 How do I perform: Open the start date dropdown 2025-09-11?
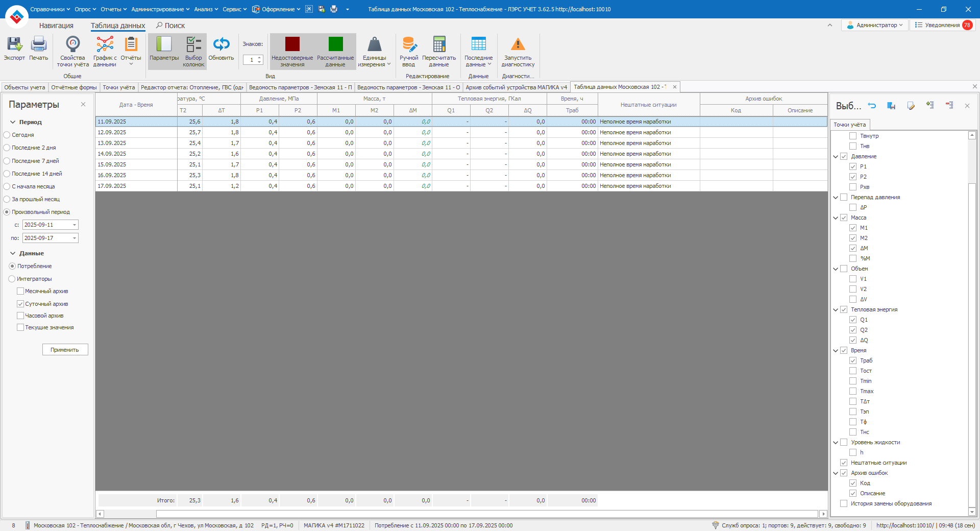coord(75,225)
